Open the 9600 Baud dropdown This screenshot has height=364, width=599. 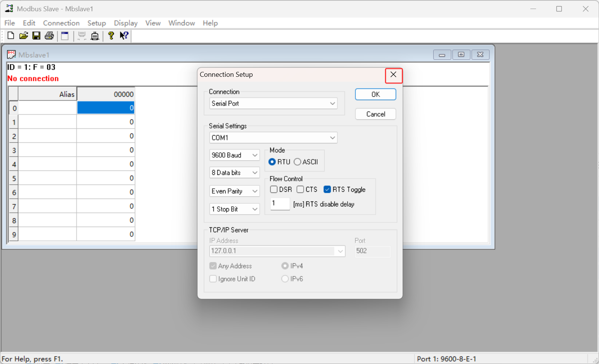(234, 155)
